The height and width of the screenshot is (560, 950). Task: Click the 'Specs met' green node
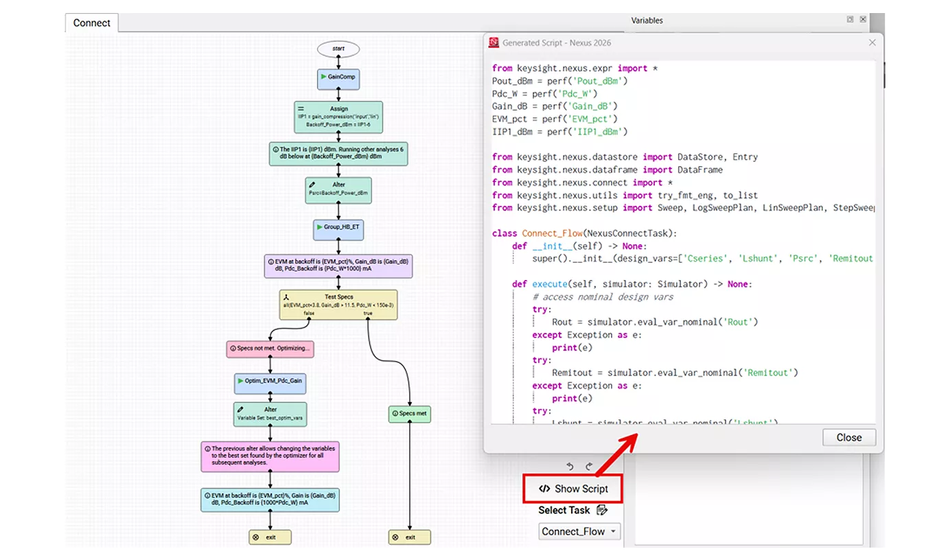pyautogui.click(x=410, y=414)
